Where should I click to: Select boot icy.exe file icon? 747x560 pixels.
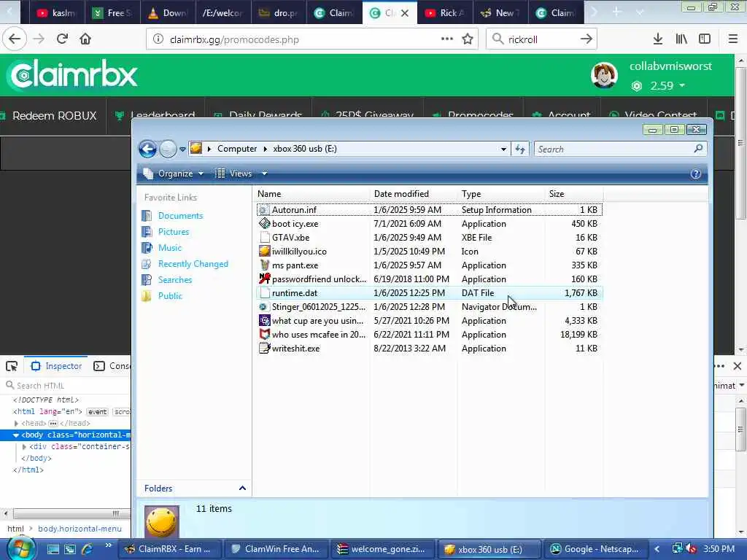click(264, 223)
